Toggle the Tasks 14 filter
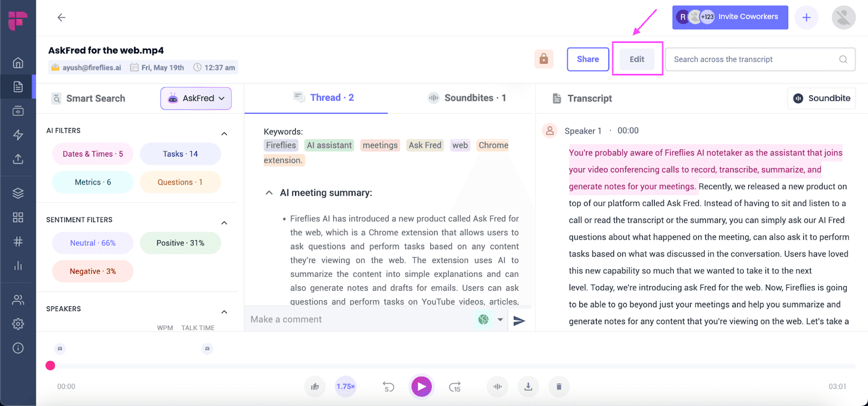Viewport: 868px width, 406px height. [x=181, y=154]
